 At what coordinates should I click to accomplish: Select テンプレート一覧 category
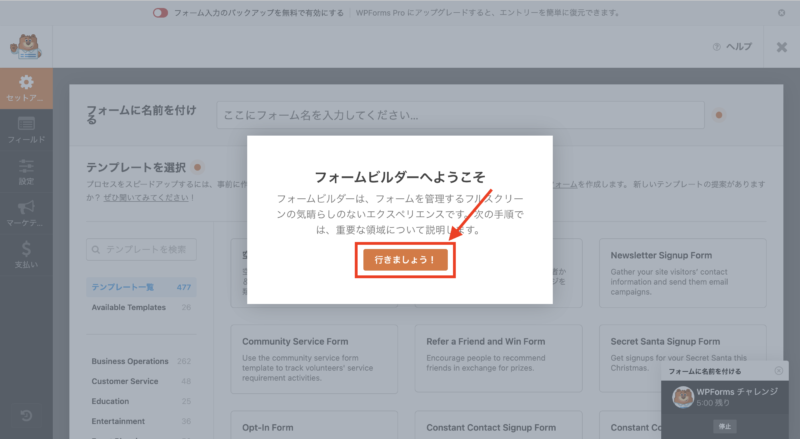pyautogui.click(x=141, y=287)
